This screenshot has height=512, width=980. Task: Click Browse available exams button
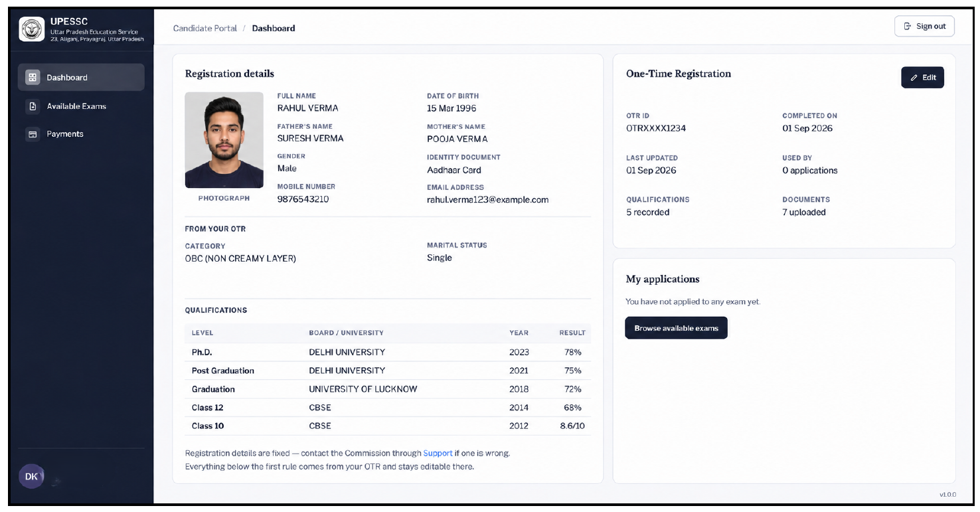(x=676, y=328)
